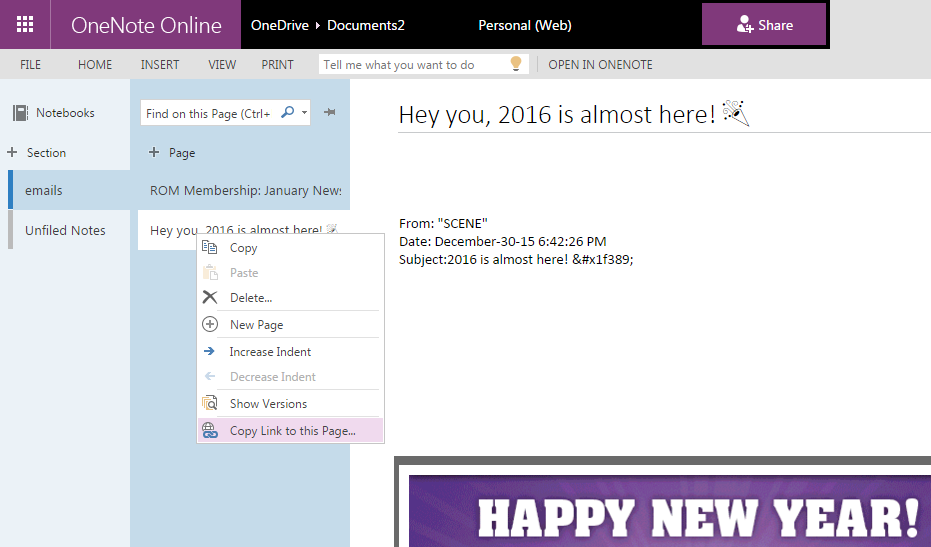Image resolution: width=931 pixels, height=547 pixels.
Task: Click the OneNote Online title
Action: coord(146,25)
